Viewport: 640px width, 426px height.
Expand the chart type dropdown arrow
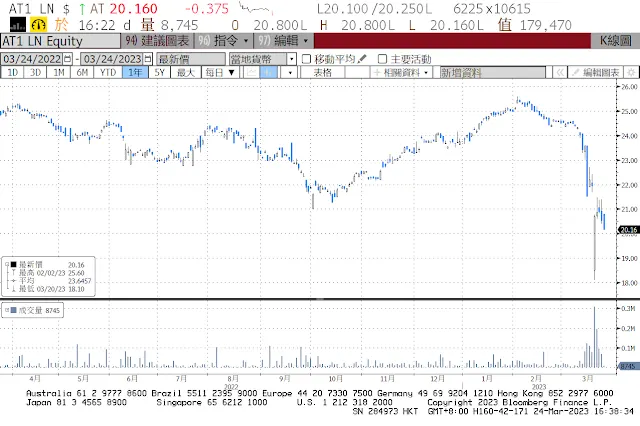click(x=290, y=73)
